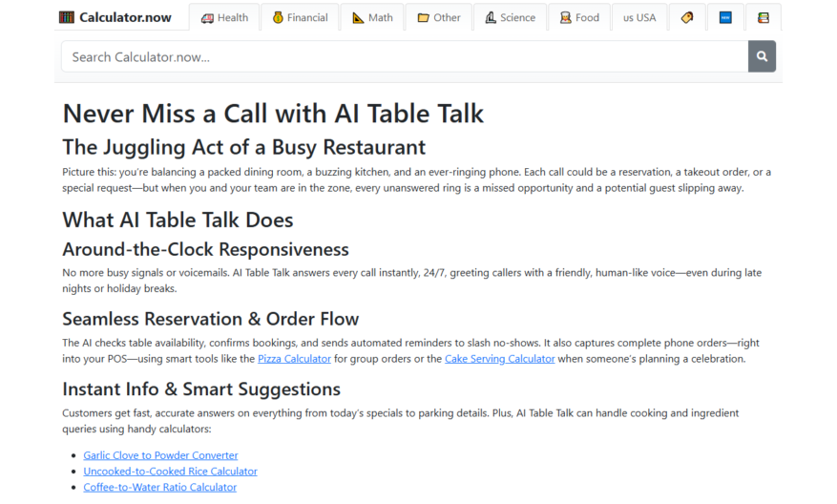Open the stacked books icon tab
This screenshot has height=504, width=837.
click(x=764, y=17)
